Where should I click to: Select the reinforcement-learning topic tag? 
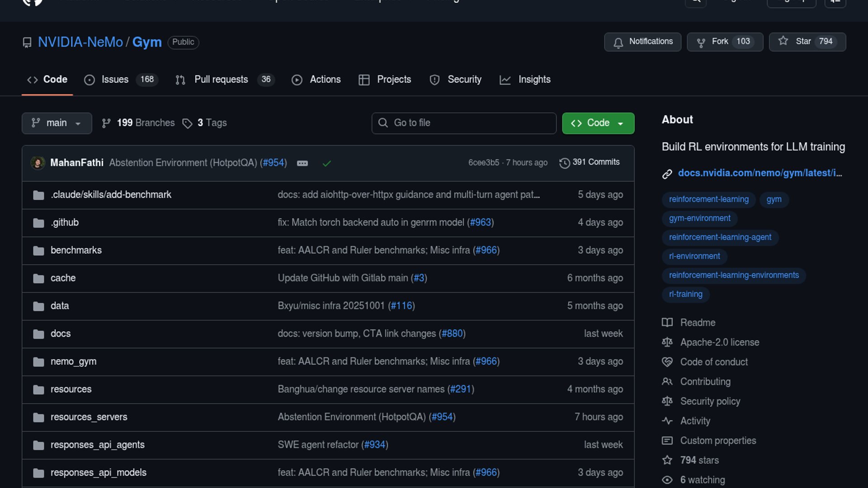(x=708, y=199)
